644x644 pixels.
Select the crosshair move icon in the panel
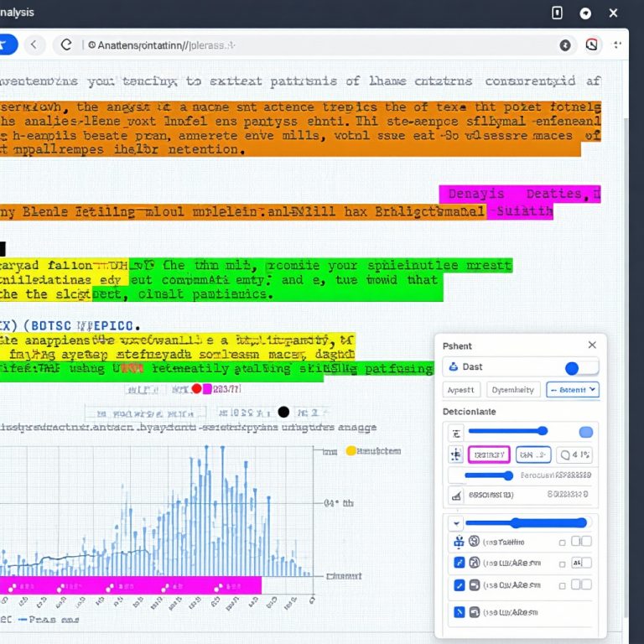456,454
